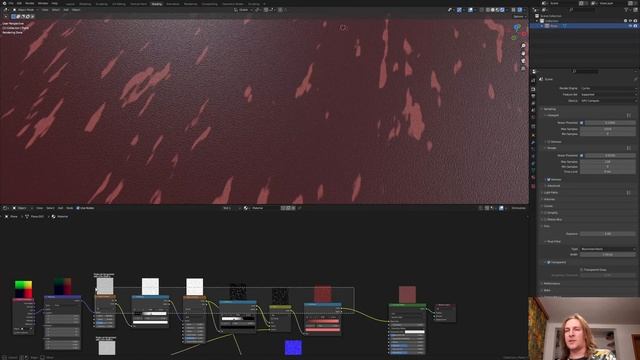Click the red color swatch on color node
This screenshot has width=640, height=360.
(x=322, y=329)
